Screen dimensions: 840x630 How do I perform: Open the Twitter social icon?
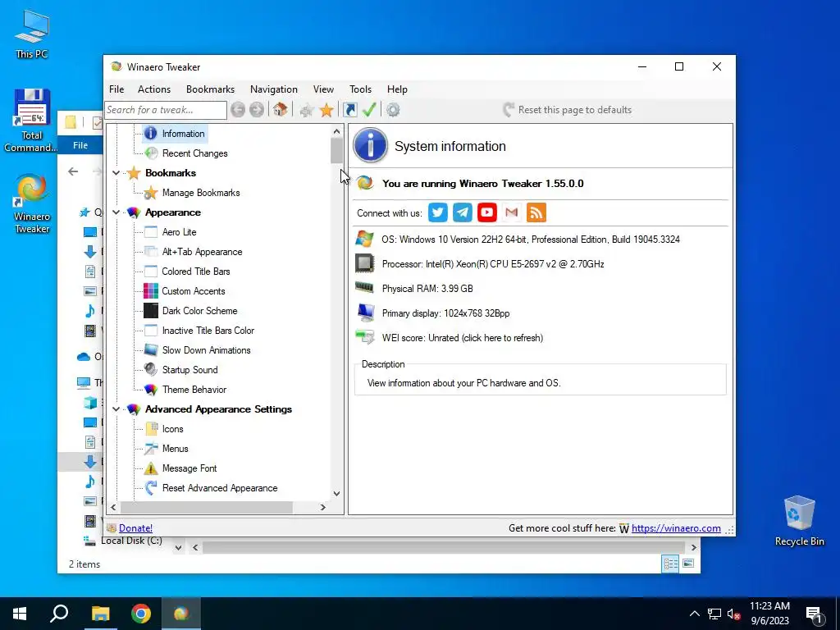438,212
